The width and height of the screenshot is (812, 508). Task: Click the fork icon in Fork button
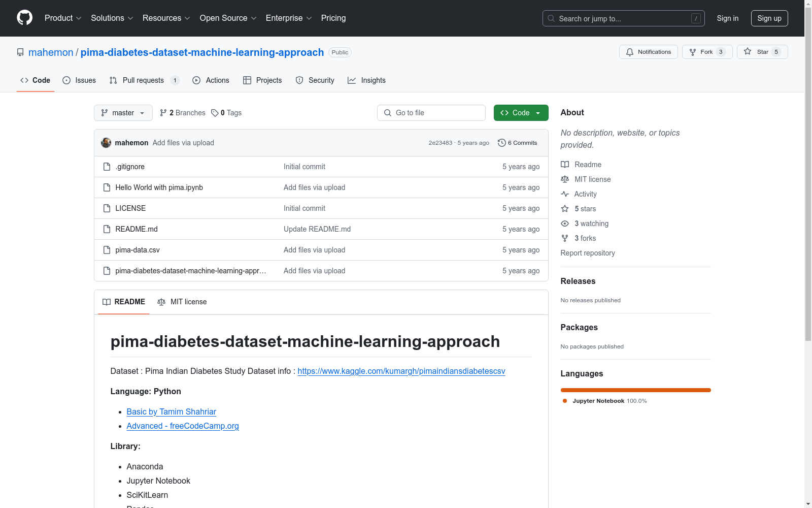pos(693,52)
